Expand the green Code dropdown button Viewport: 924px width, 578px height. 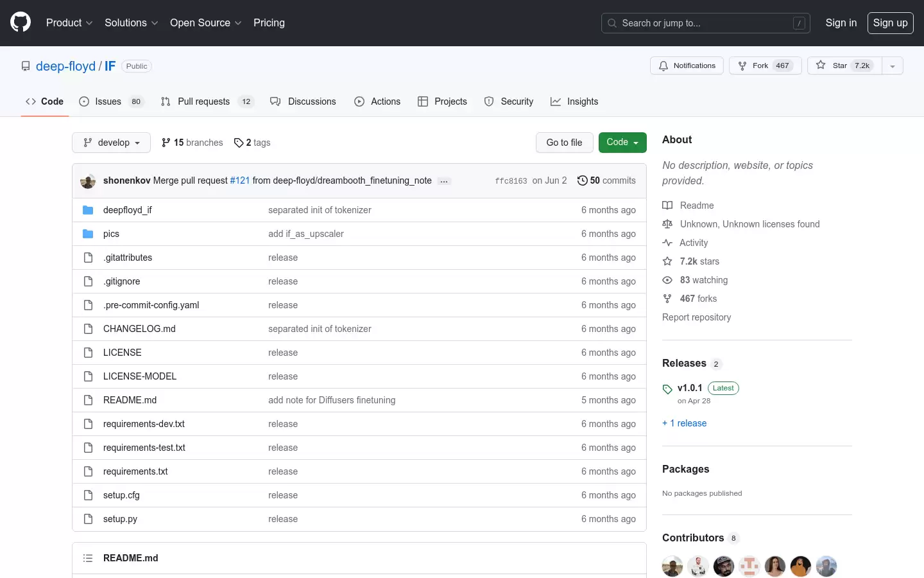(x=622, y=143)
